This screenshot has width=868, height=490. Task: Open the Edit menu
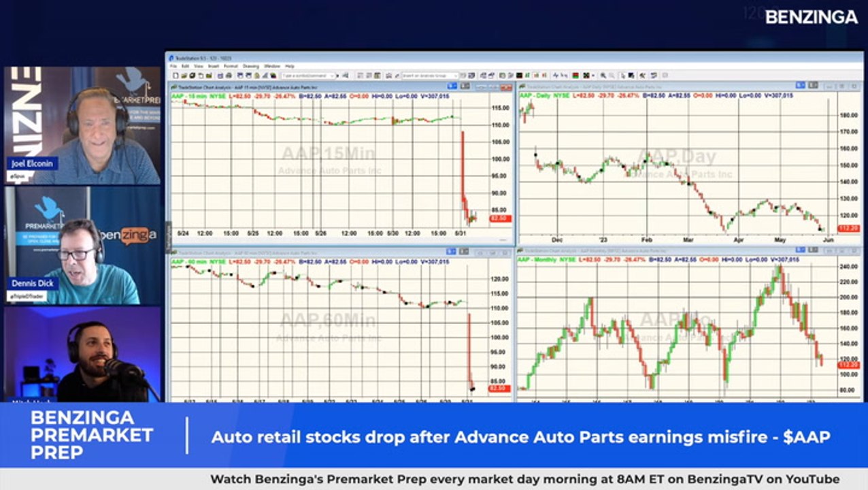point(185,66)
